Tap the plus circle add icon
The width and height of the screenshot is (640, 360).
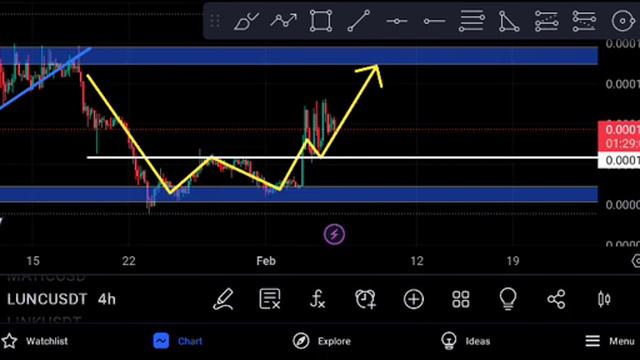pyautogui.click(x=413, y=300)
